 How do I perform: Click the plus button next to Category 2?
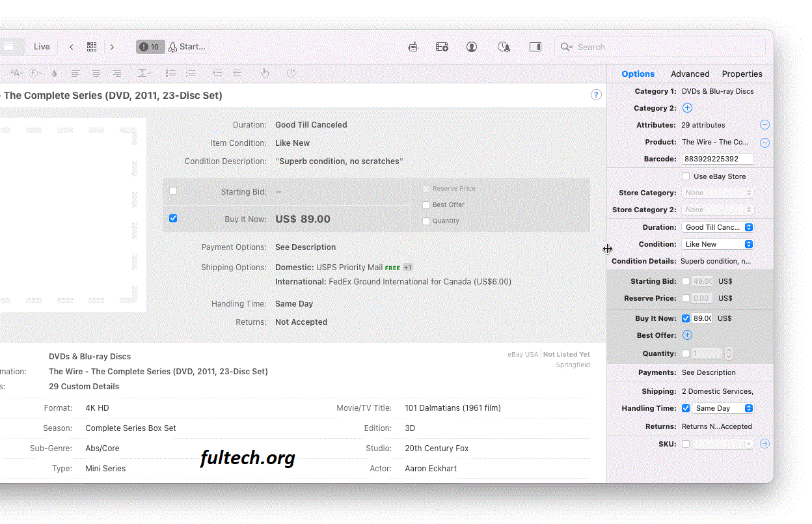click(686, 107)
